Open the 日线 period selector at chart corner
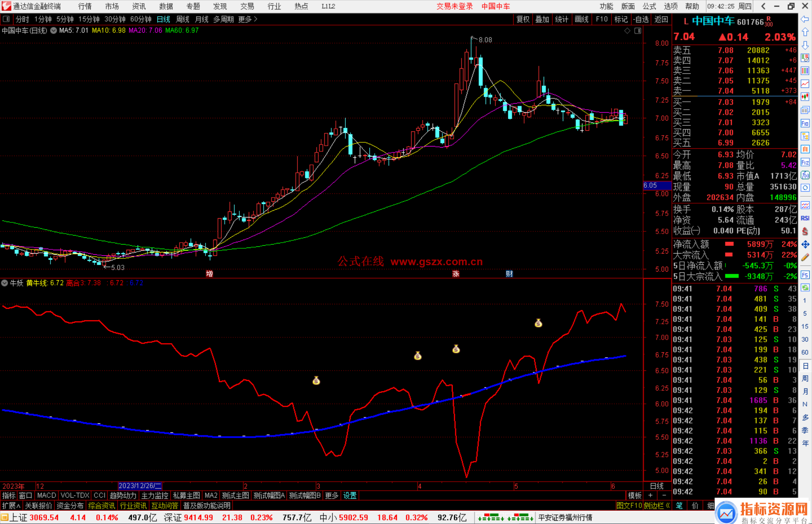This screenshot has width=812, height=524. tap(657, 486)
